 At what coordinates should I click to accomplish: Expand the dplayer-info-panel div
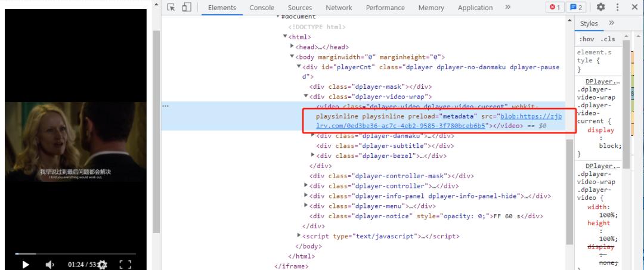tap(306, 195)
